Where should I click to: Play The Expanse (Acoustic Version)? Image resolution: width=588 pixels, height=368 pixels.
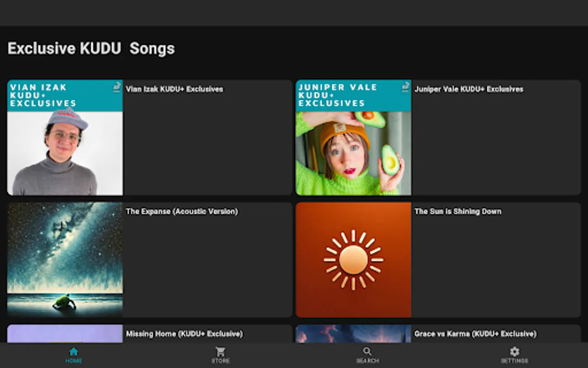click(x=182, y=211)
